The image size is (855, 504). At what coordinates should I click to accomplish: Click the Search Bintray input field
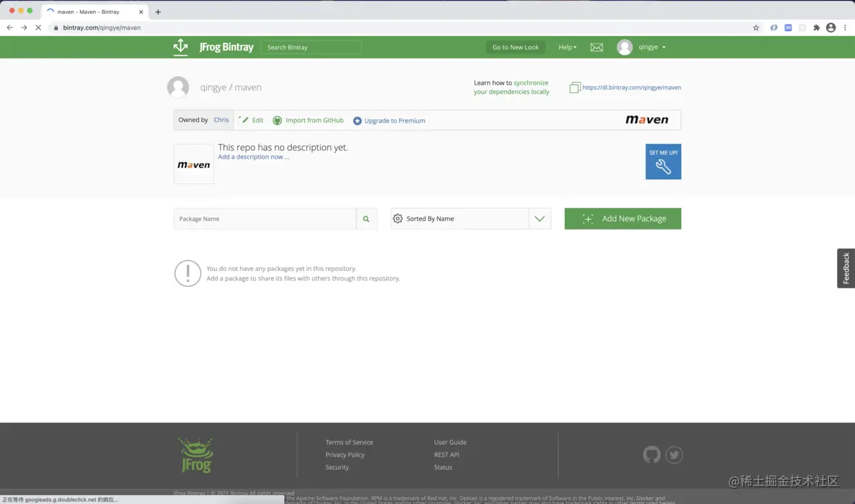311,47
